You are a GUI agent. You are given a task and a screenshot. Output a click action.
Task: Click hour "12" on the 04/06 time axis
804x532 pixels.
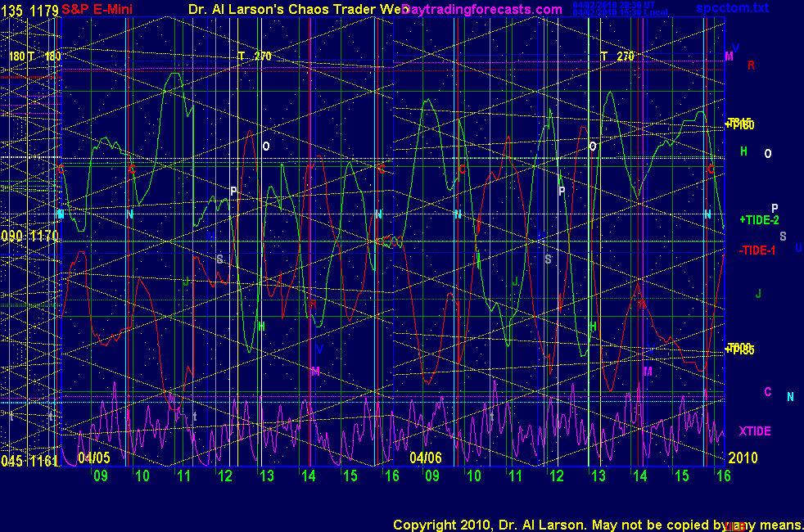click(557, 476)
